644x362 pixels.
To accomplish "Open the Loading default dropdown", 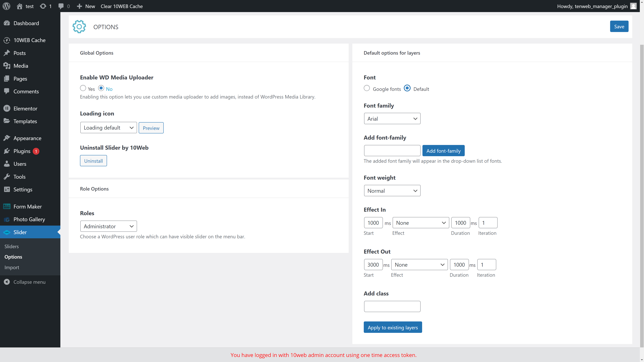I will point(109,127).
